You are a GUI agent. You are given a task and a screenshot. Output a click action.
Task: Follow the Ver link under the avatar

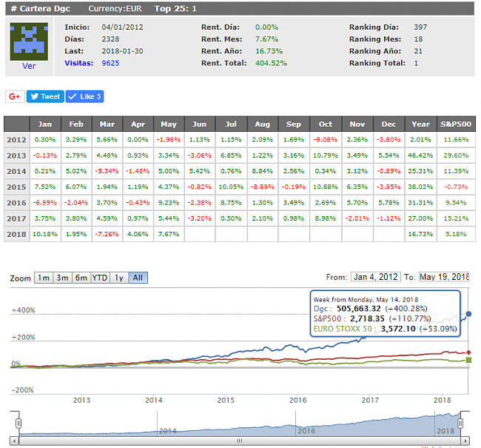[29, 66]
